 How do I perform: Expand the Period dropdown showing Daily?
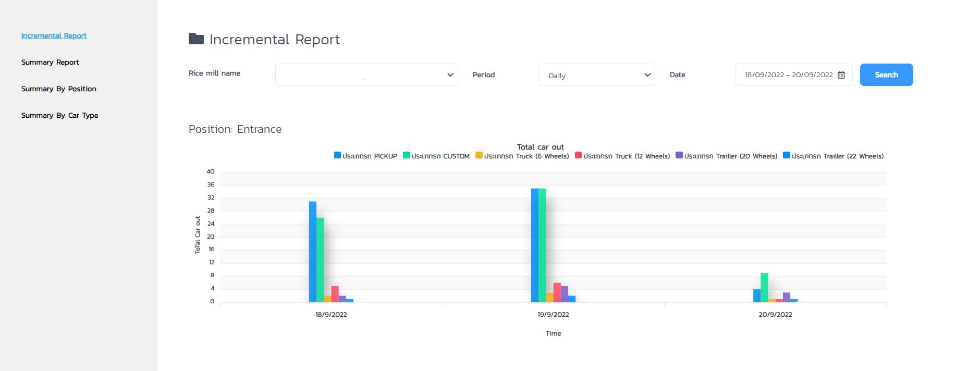point(596,75)
